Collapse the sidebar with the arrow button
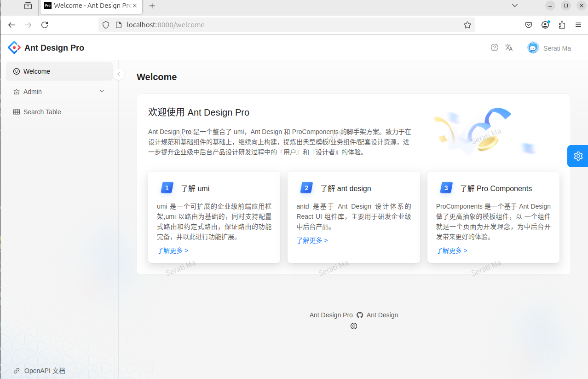 coord(119,74)
